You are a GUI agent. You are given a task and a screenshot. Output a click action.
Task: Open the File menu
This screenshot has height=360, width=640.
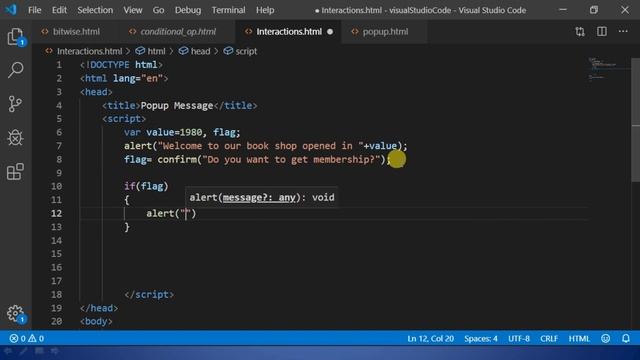pos(35,10)
